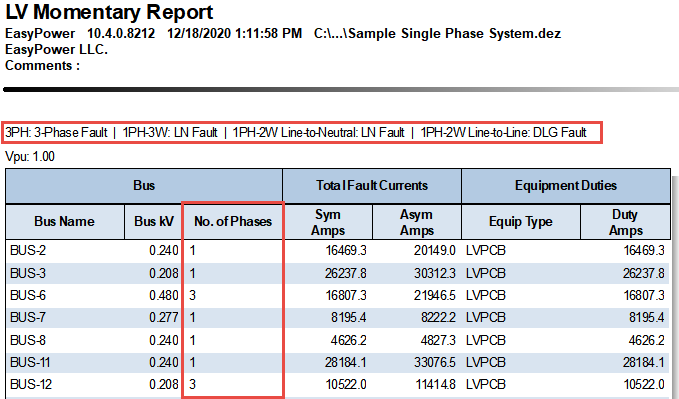The width and height of the screenshot is (679, 399).
Task: Select the Bus Name column header
Action: click(x=65, y=221)
